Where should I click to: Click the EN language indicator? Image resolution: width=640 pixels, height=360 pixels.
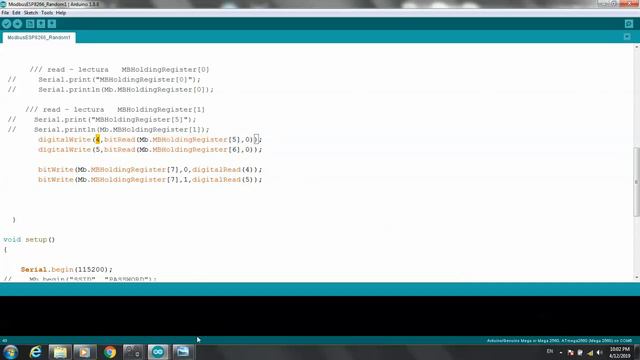(x=550, y=351)
